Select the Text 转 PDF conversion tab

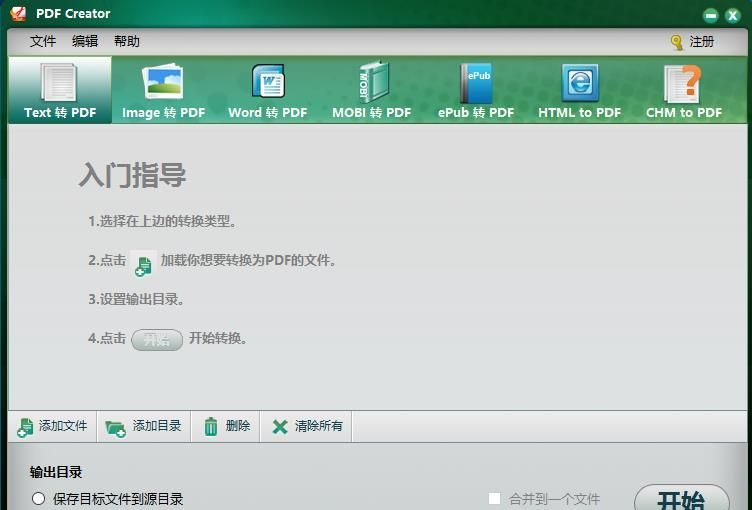(60, 90)
